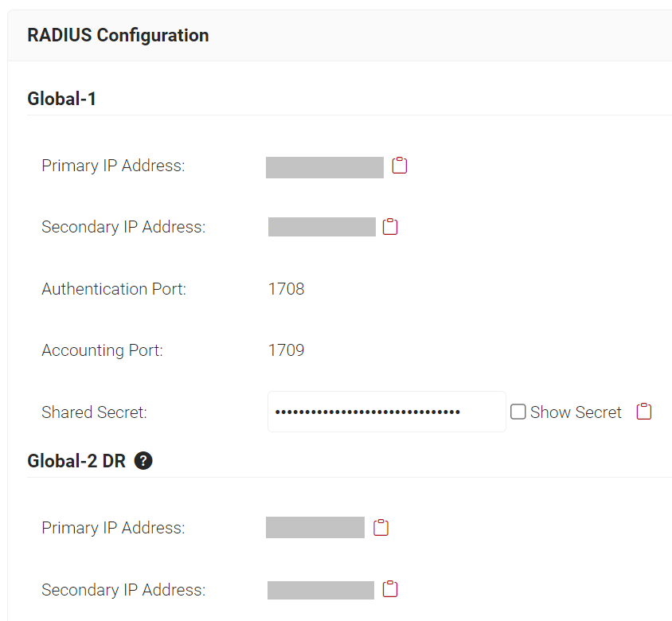Copy the Global-1 Secondary IP Address
This screenshot has height=621, width=672.
point(390,227)
